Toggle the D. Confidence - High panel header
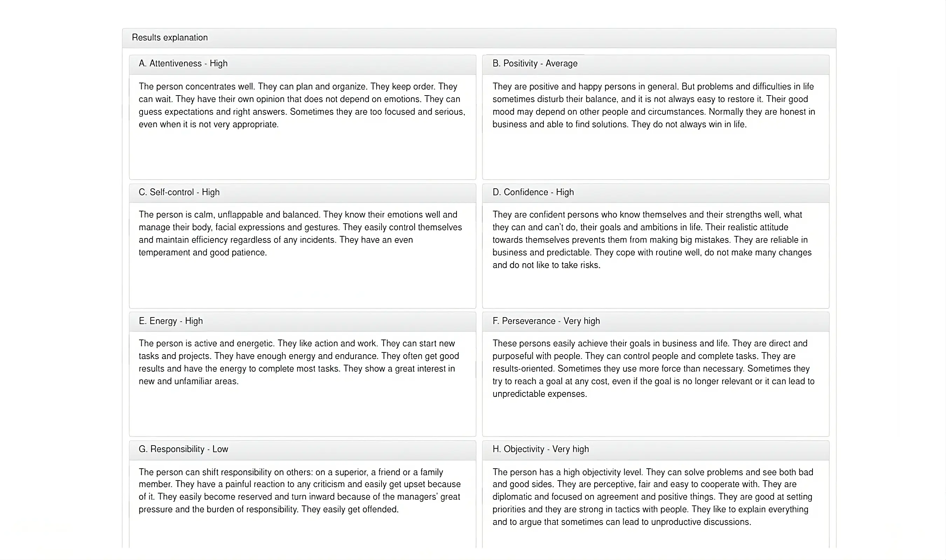 [x=533, y=192]
